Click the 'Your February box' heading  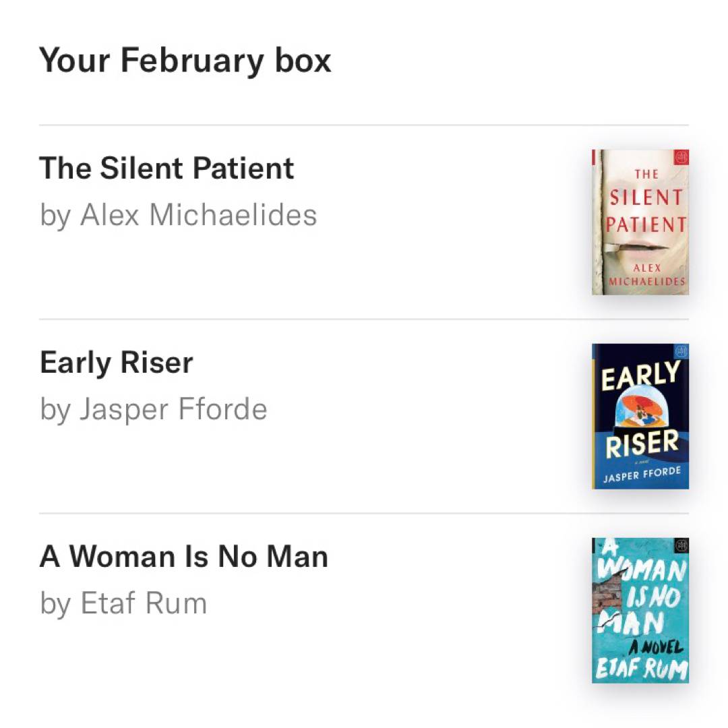tap(185, 60)
